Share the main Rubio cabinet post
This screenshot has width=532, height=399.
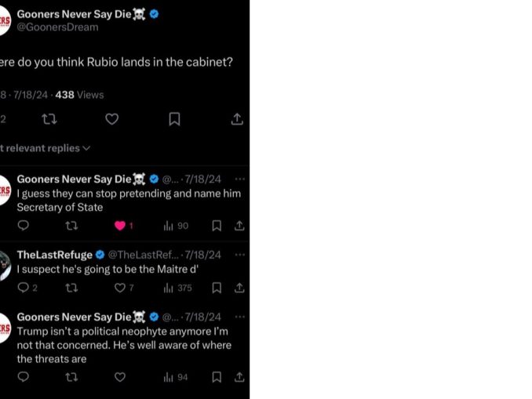pos(237,119)
